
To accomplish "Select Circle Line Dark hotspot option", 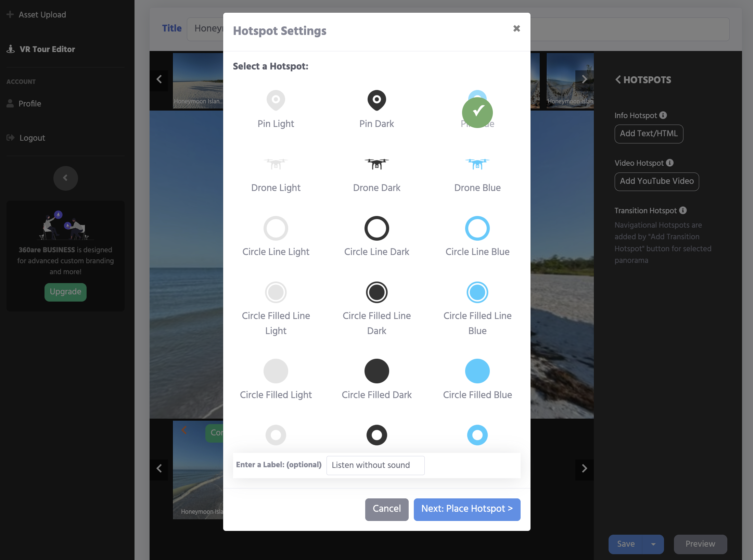I will point(376,228).
